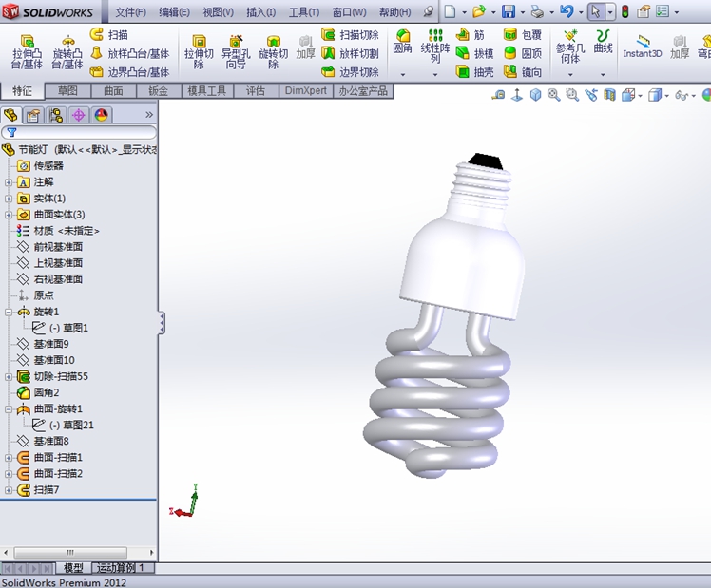
Task: Open the DisplayManager appearance sphere tab
Action: click(101, 115)
